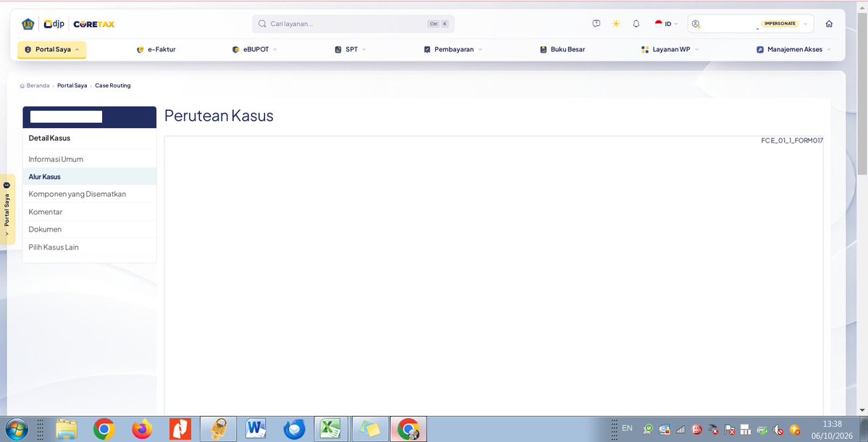Click Portal Saya in the breadcrumb
This screenshot has width=868, height=442.
72,86
